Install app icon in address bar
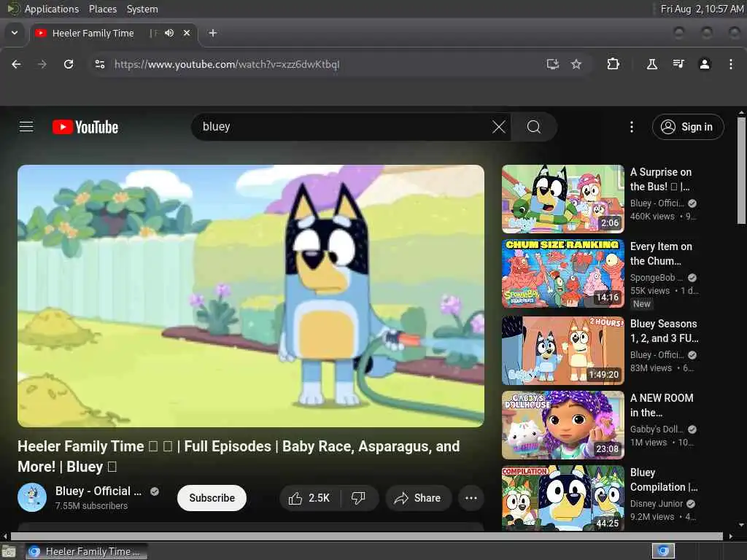747x560 pixels. pos(553,64)
